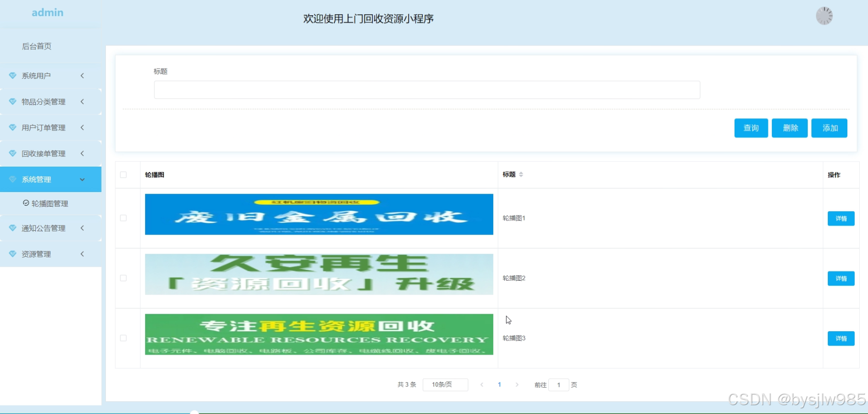Open 详情 for 轮播图3
This screenshot has width=868, height=414.
(841, 339)
